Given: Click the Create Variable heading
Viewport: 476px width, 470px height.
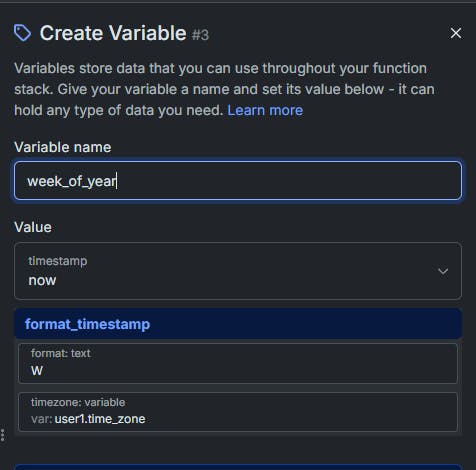Looking at the screenshot, I should (x=113, y=33).
